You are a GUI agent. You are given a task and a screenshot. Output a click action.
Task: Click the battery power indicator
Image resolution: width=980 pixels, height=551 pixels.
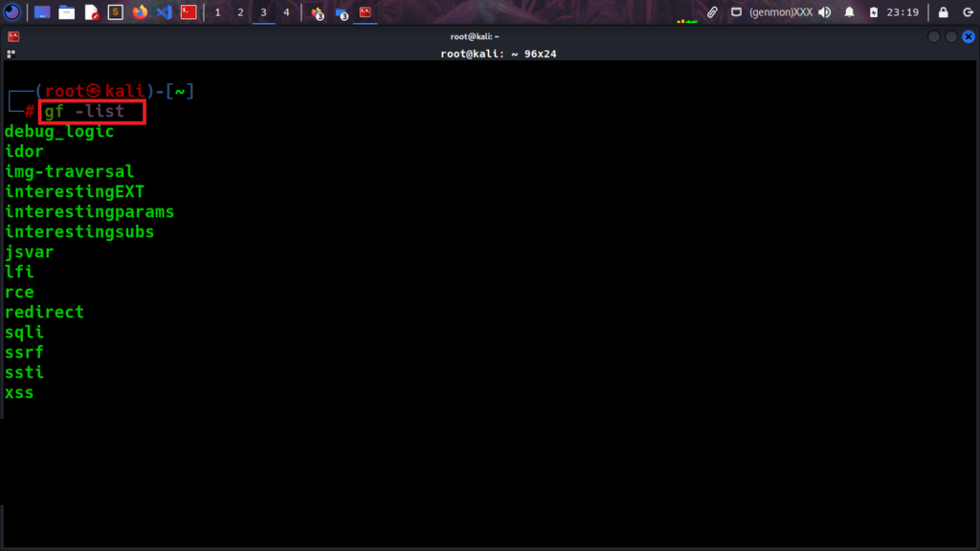click(x=874, y=12)
